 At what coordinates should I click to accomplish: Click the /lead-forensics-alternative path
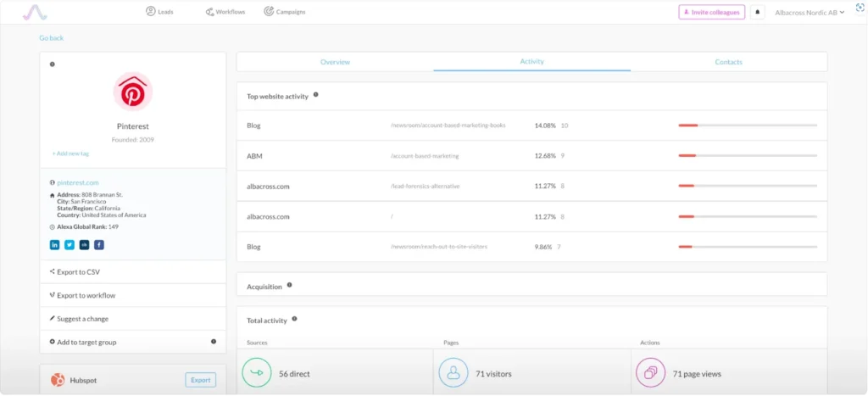coord(426,186)
